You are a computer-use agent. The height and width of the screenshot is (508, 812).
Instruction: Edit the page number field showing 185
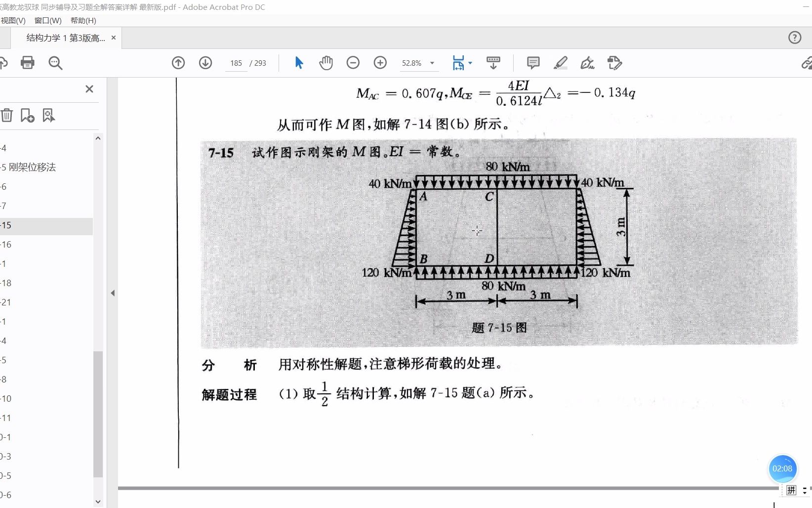click(236, 63)
